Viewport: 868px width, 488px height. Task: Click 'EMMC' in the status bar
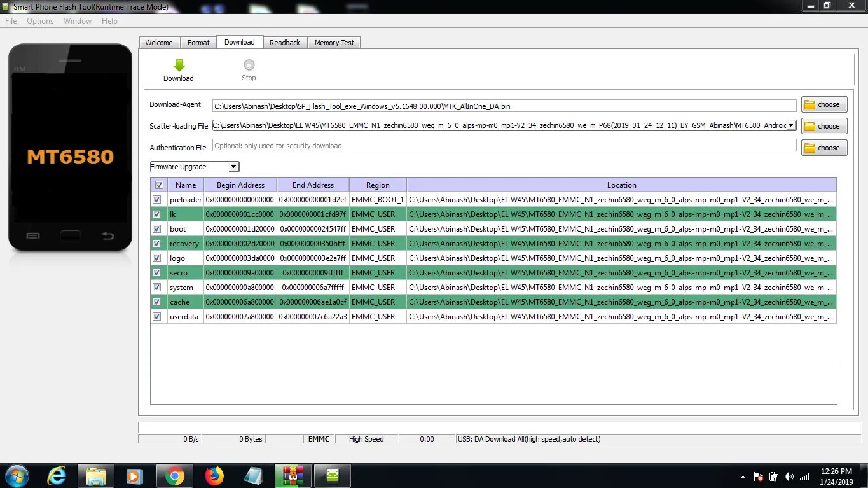point(319,439)
